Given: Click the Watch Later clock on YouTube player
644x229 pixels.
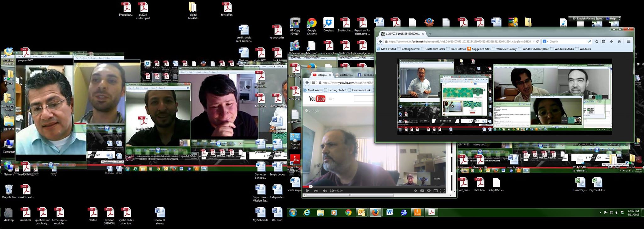Looking at the screenshot, I should click(x=415, y=191).
